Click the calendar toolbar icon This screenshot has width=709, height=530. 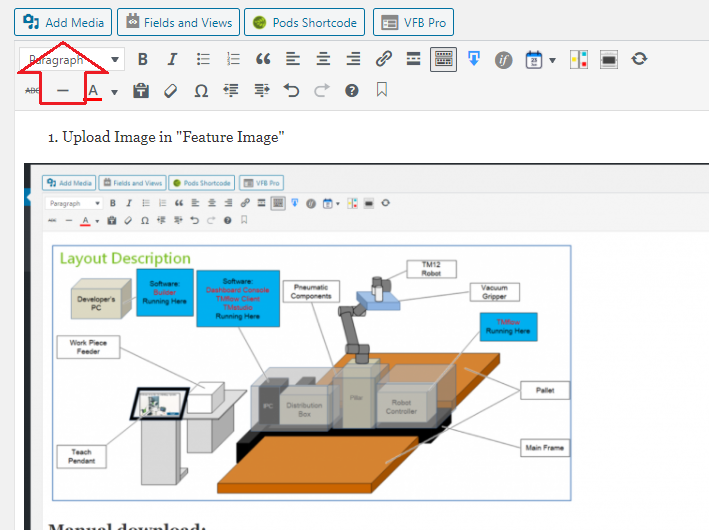point(534,60)
